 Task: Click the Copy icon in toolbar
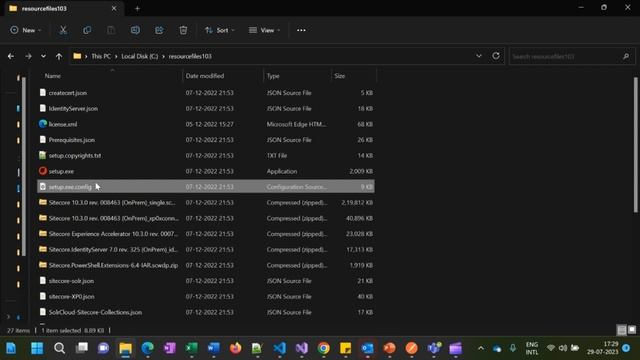point(87,30)
